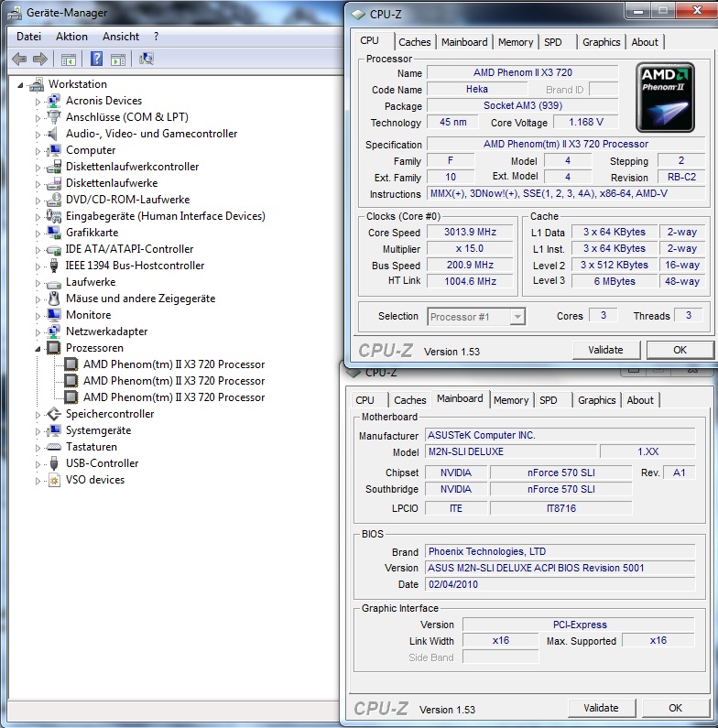Click the ASUSTeK Computer INC. manufacturer value

click(560, 435)
